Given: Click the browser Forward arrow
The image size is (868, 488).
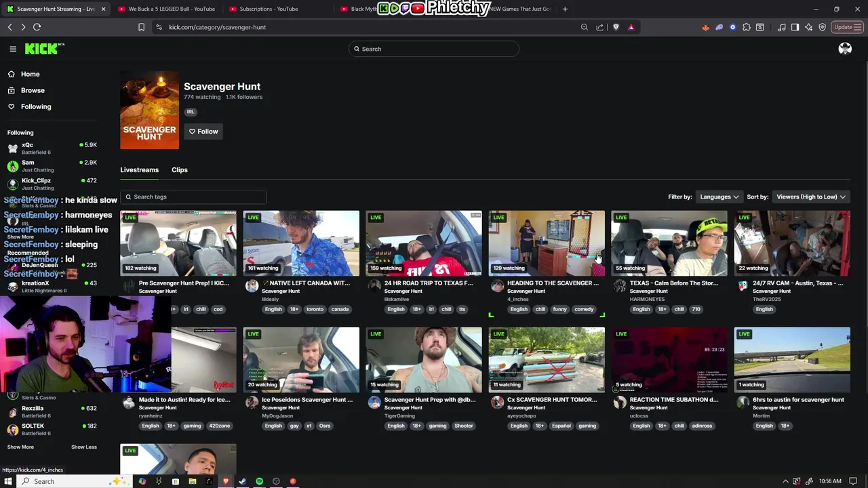Looking at the screenshot, I should [x=23, y=27].
